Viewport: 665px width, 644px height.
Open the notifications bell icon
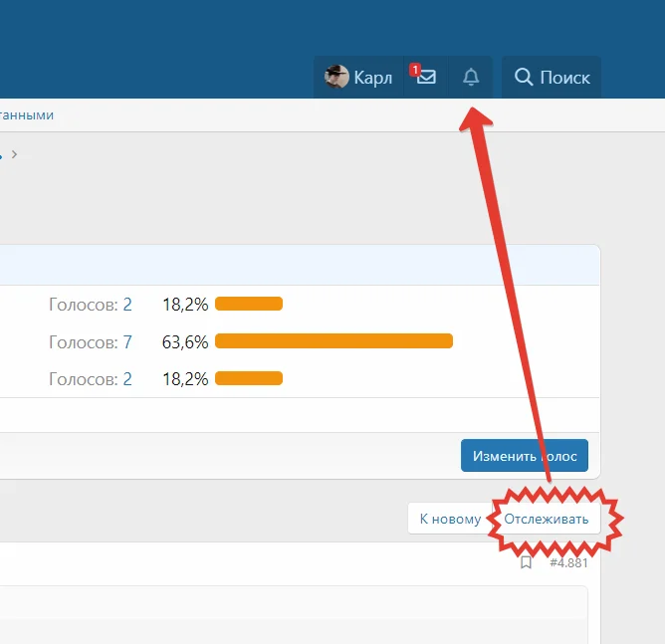tap(470, 78)
